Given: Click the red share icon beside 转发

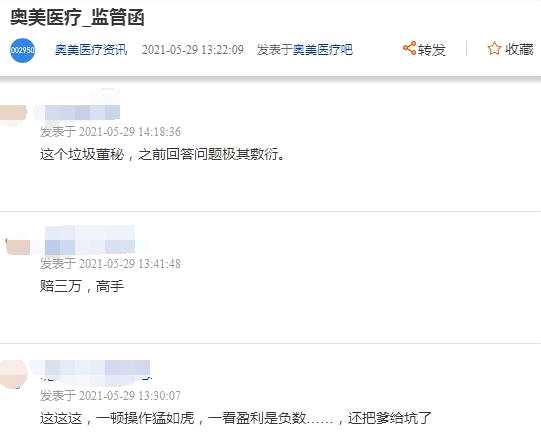Looking at the screenshot, I should [x=409, y=48].
